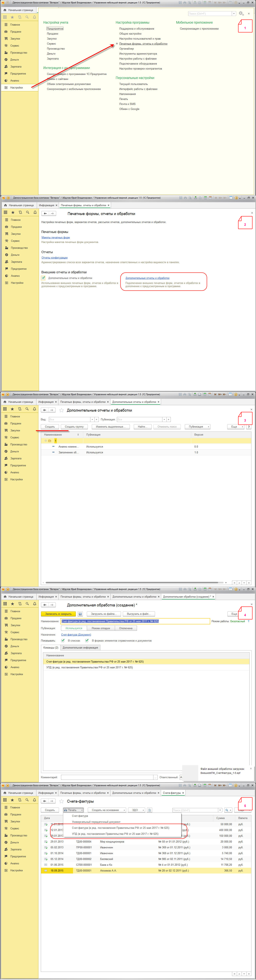Click the Записать и закрыть button
This screenshot has height=980, width=256.
(58, 614)
